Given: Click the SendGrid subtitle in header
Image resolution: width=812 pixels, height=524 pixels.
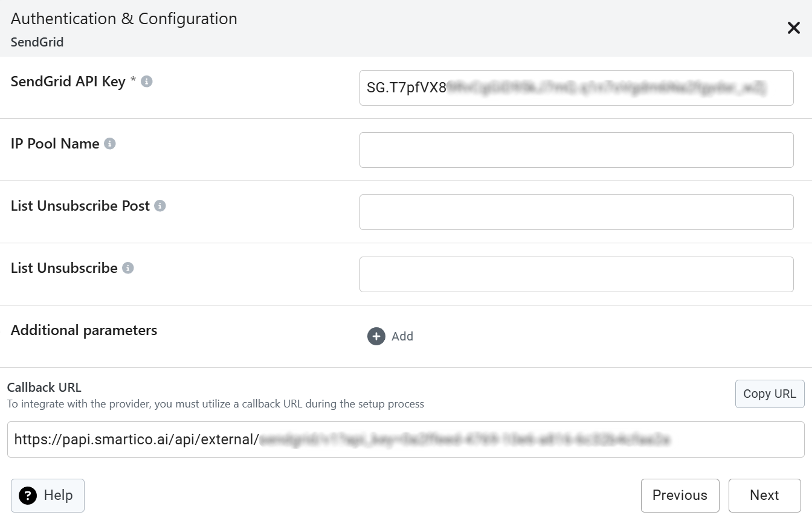Looking at the screenshot, I should coord(37,42).
